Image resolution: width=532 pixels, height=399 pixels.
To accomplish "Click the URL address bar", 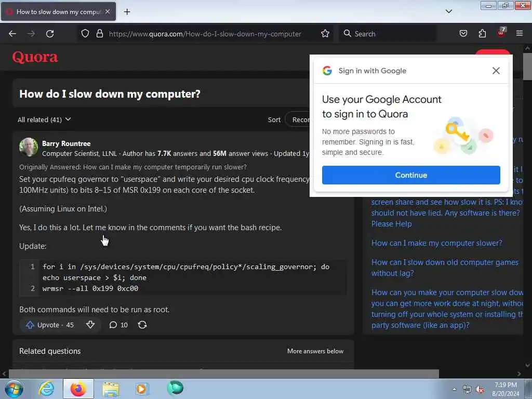I will coord(205,34).
